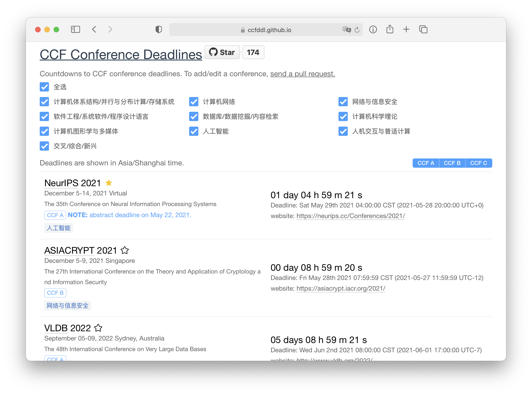This screenshot has height=395, width=532.
Task: Click the GitHub Star button
Action: coord(222,52)
